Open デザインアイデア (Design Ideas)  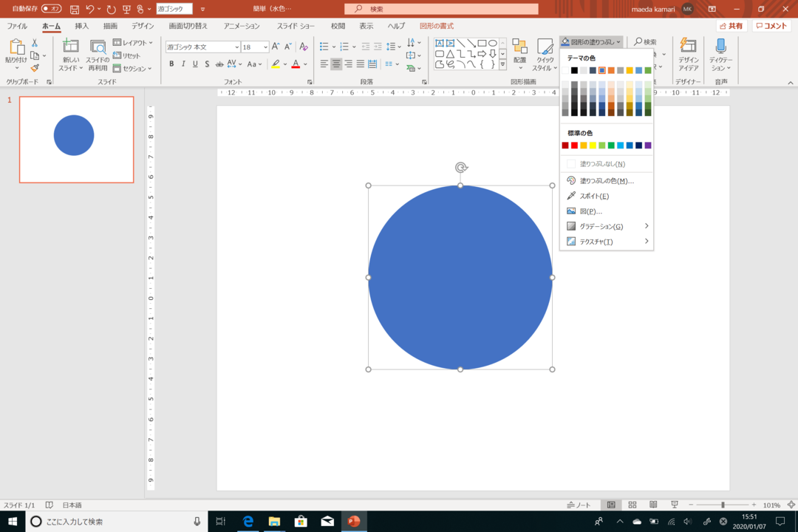(x=688, y=55)
